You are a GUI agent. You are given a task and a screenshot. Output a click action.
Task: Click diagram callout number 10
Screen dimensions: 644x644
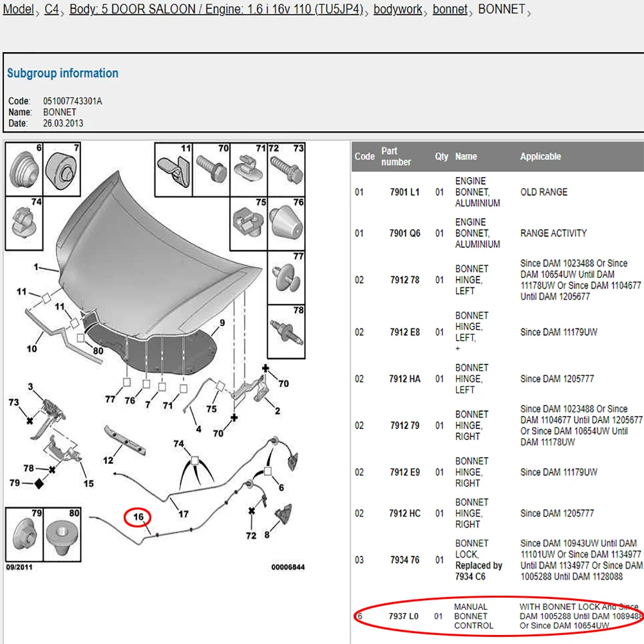click(x=32, y=348)
